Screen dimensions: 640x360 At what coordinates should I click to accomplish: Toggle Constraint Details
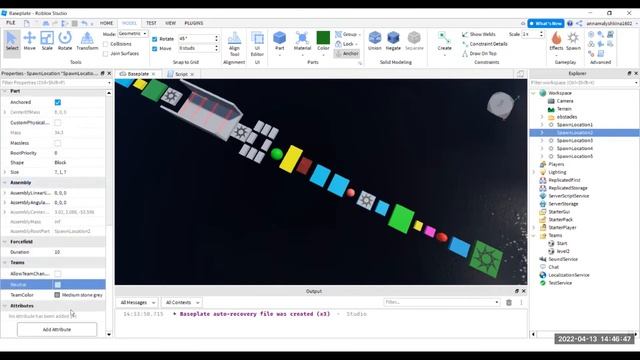[x=484, y=44]
